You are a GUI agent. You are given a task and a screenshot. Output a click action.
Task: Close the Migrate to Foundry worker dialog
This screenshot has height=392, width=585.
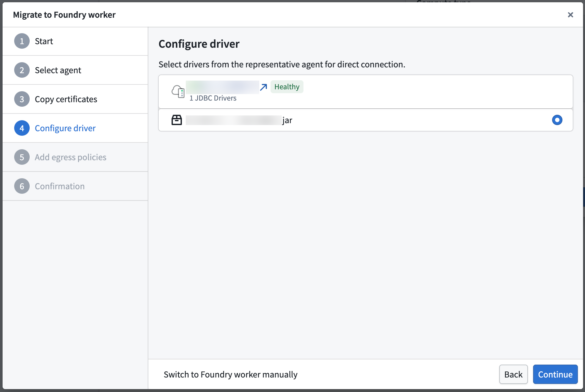(x=570, y=15)
